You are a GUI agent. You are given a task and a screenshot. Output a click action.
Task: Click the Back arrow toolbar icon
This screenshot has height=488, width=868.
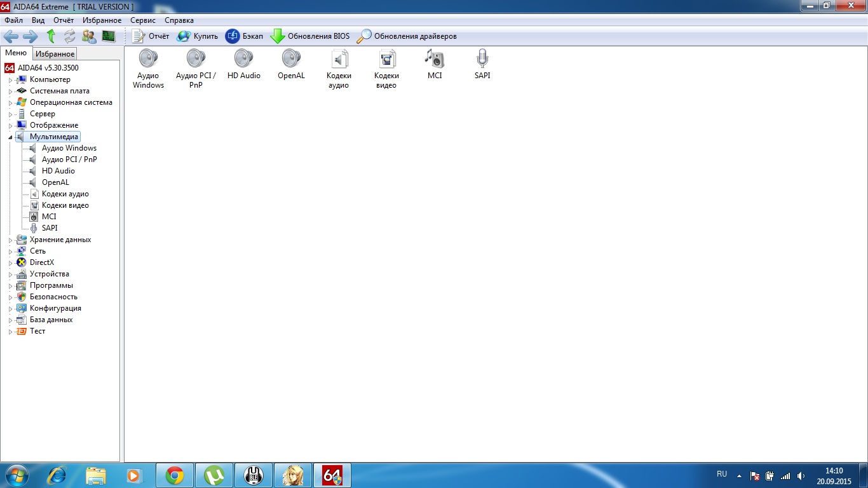[x=11, y=36]
